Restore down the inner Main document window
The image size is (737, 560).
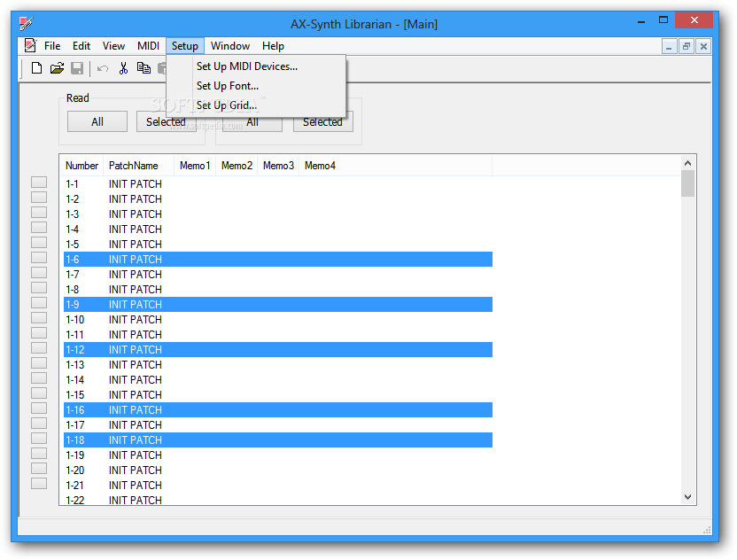(x=687, y=46)
